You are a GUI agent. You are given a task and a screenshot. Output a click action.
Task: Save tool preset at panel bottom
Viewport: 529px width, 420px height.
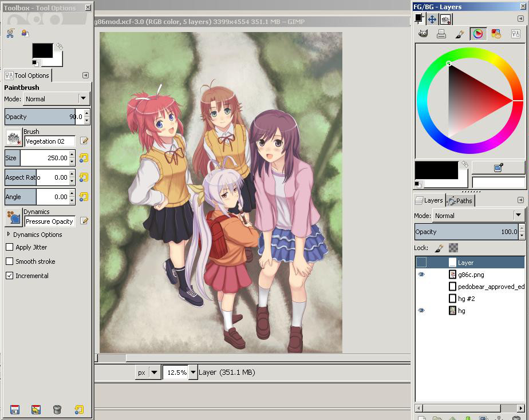[x=15, y=410]
